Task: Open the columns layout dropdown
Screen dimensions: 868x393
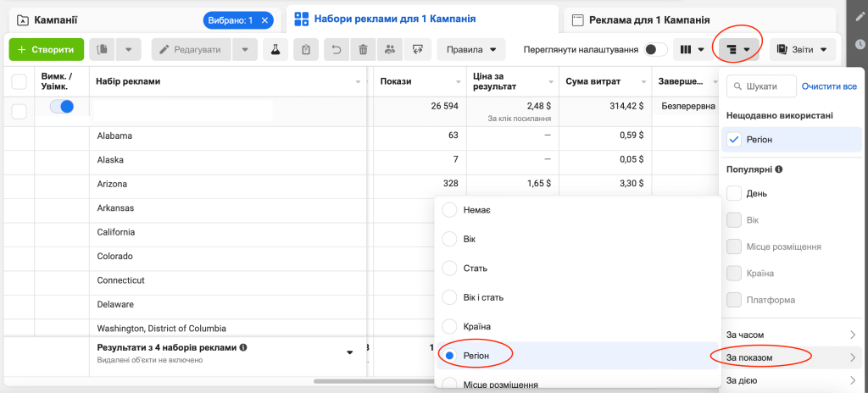Action: [x=692, y=49]
